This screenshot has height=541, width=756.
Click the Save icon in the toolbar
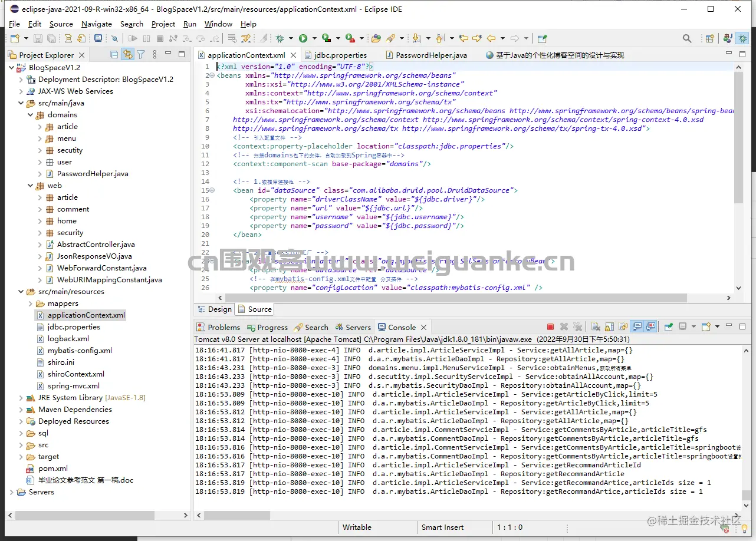[x=38, y=39]
